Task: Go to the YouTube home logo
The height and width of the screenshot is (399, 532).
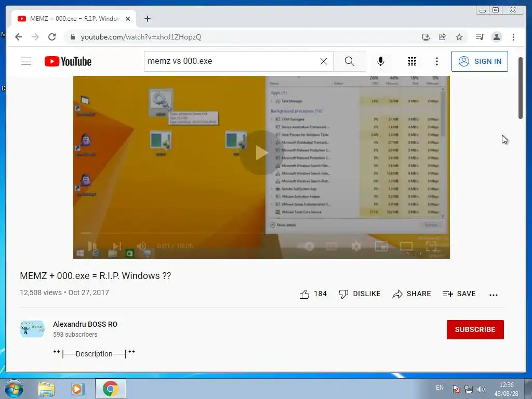Action: tap(68, 61)
